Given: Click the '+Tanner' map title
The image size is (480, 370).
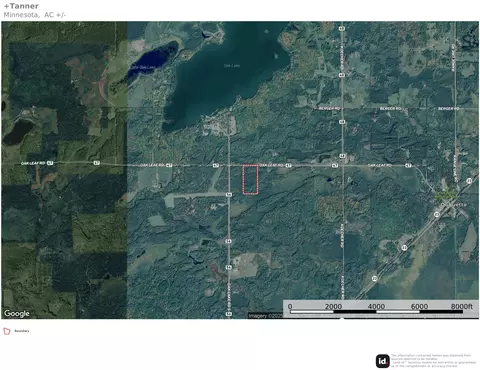Looking at the screenshot, I should coord(21,6).
